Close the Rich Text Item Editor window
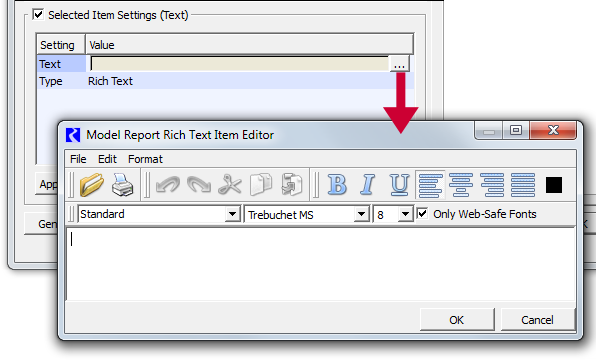 coord(553,130)
